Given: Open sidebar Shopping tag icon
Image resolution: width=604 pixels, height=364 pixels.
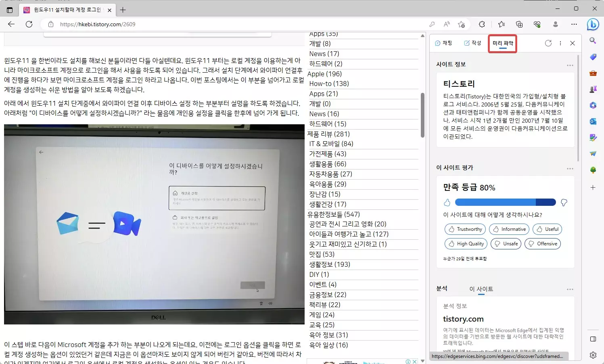Looking at the screenshot, I should (x=593, y=57).
